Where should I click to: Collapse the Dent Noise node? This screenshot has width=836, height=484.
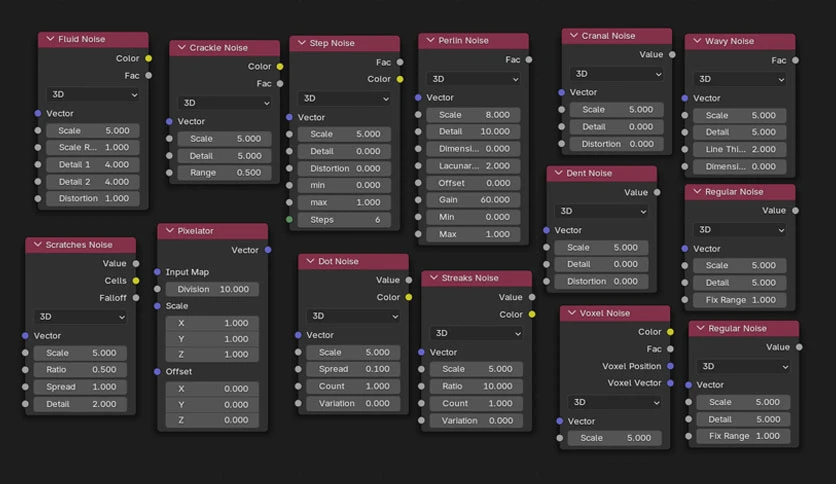click(558, 173)
